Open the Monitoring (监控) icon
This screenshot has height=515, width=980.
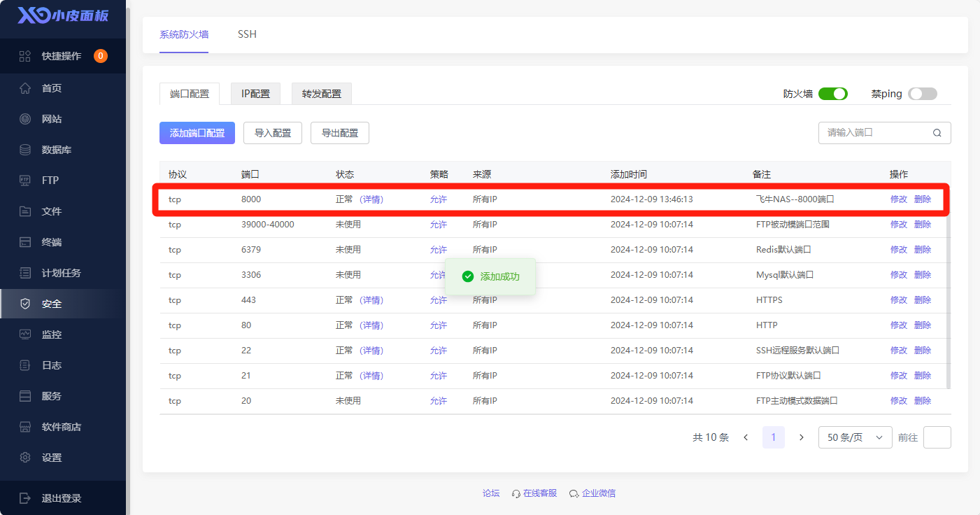pyautogui.click(x=25, y=334)
